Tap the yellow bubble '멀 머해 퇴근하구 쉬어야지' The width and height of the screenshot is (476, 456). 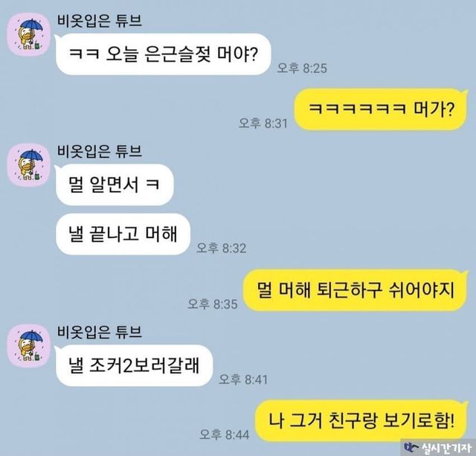pyautogui.click(x=356, y=290)
